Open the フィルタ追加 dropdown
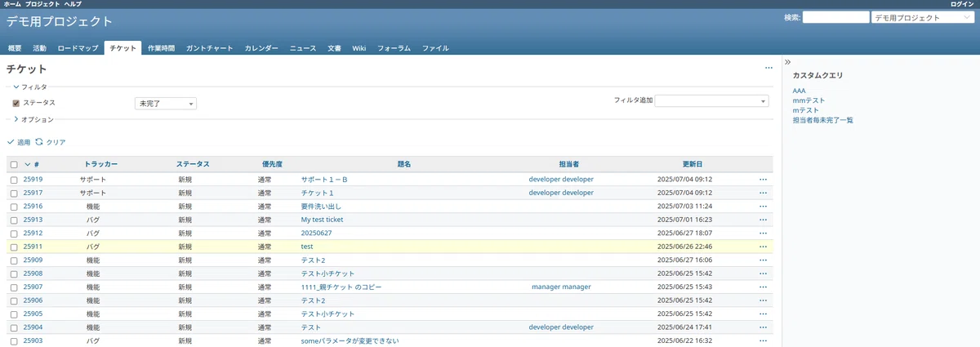980x347 pixels. [x=712, y=100]
